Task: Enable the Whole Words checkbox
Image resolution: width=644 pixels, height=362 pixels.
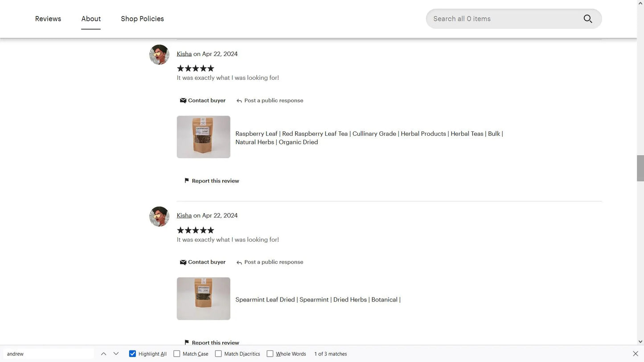Action: (270, 354)
